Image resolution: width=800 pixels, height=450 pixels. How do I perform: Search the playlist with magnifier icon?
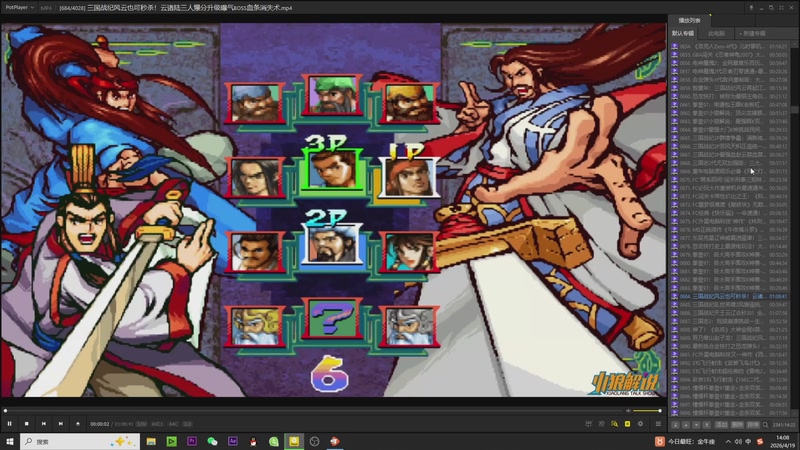coord(765,424)
